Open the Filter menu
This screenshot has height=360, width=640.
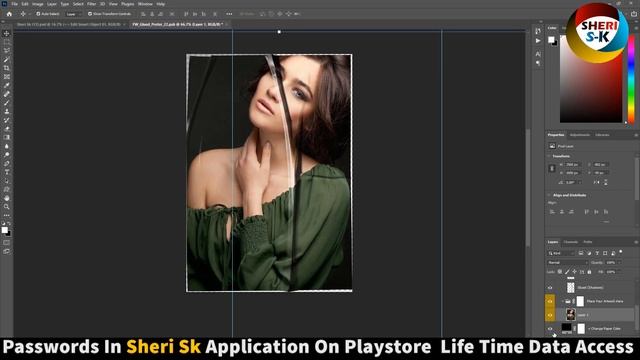point(91,4)
